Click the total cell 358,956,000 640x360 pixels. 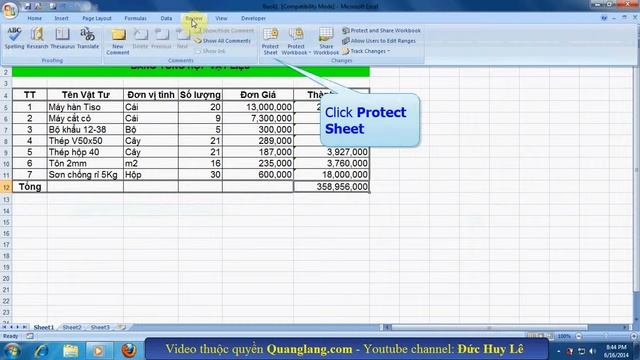(331, 187)
